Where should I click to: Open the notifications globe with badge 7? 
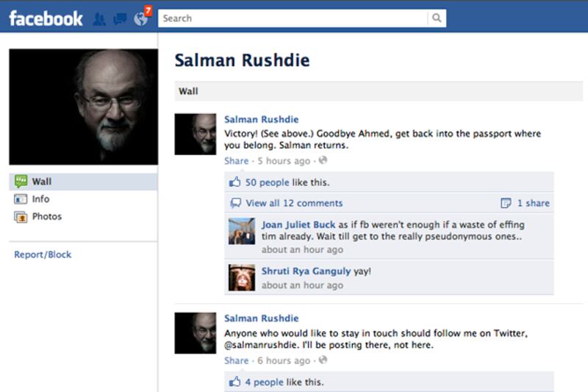(143, 16)
